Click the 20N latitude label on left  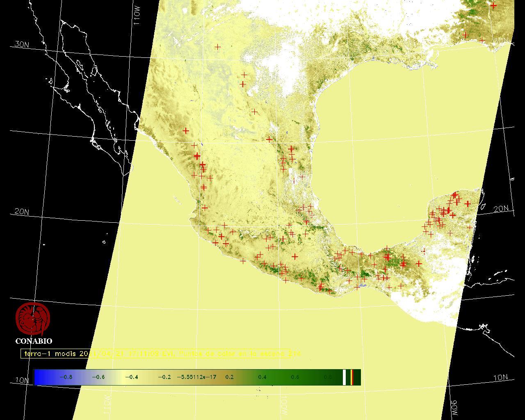[x=22, y=212]
